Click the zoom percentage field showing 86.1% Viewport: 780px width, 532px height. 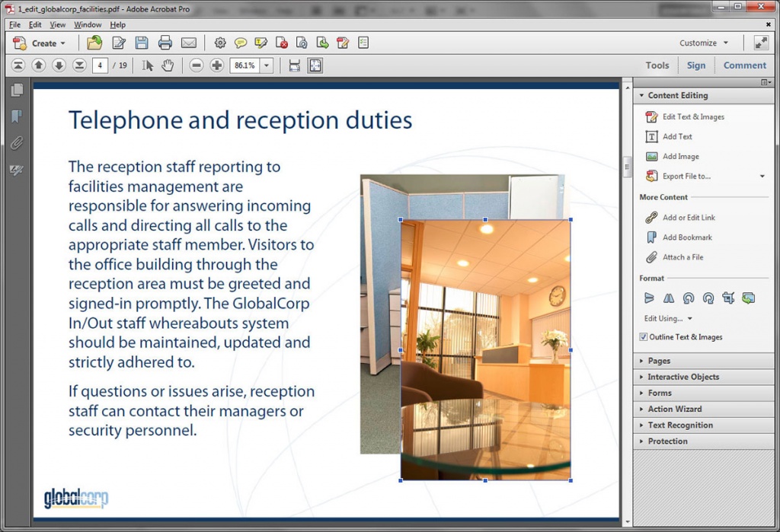245,65
